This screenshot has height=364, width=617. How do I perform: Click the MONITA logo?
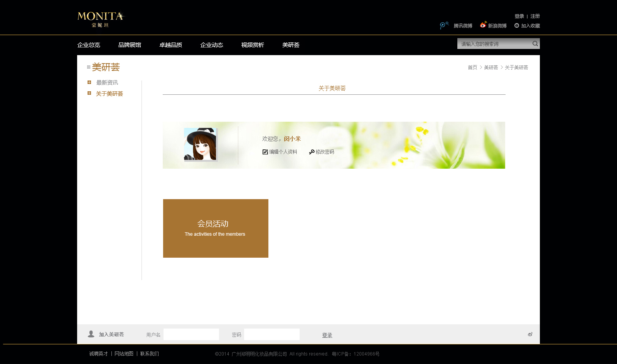coord(101,19)
